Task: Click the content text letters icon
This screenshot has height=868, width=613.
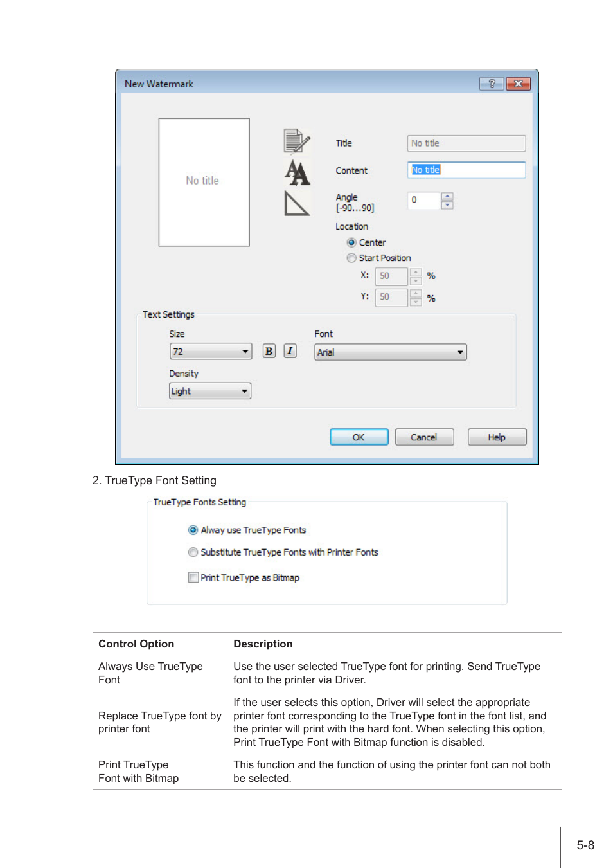Action: pos(298,172)
